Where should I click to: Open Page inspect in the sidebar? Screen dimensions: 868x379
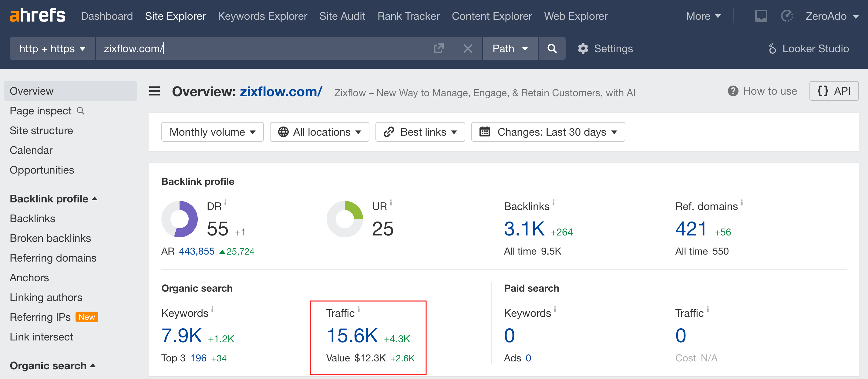pyautogui.click(x=40, y=110)
